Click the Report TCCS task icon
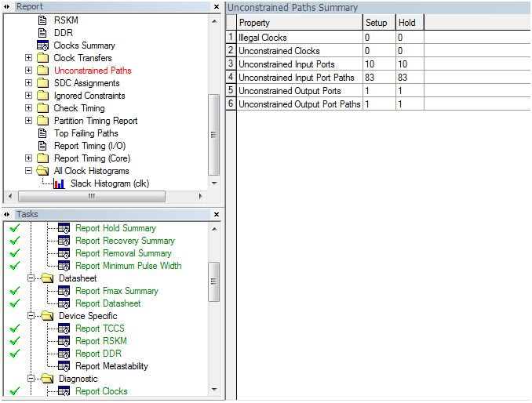Screen dimensions: 532x403 point(64,329)
